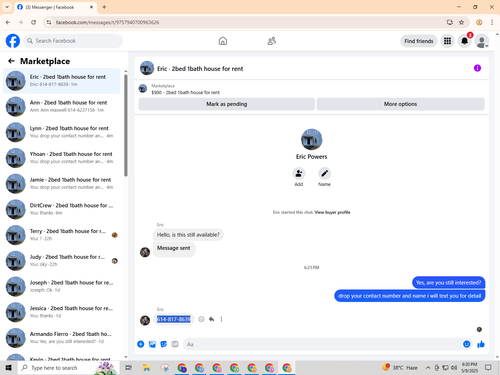Open the Windows Start menu
Viewport: 500px width, 375px height.
coord(9,368)
